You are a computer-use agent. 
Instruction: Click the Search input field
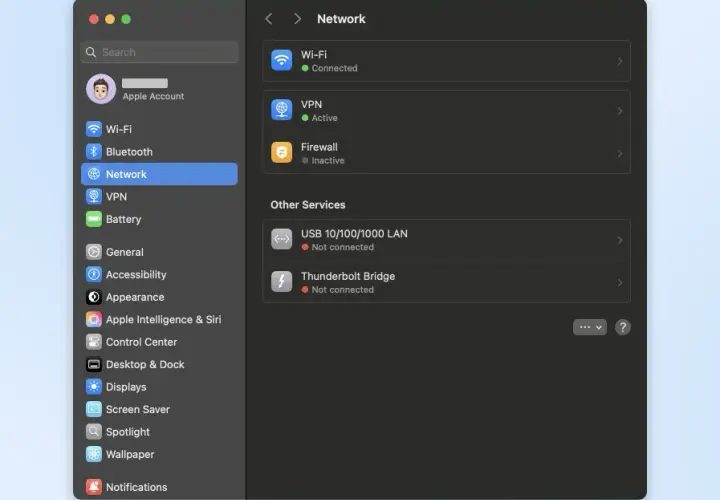point(160,52)
